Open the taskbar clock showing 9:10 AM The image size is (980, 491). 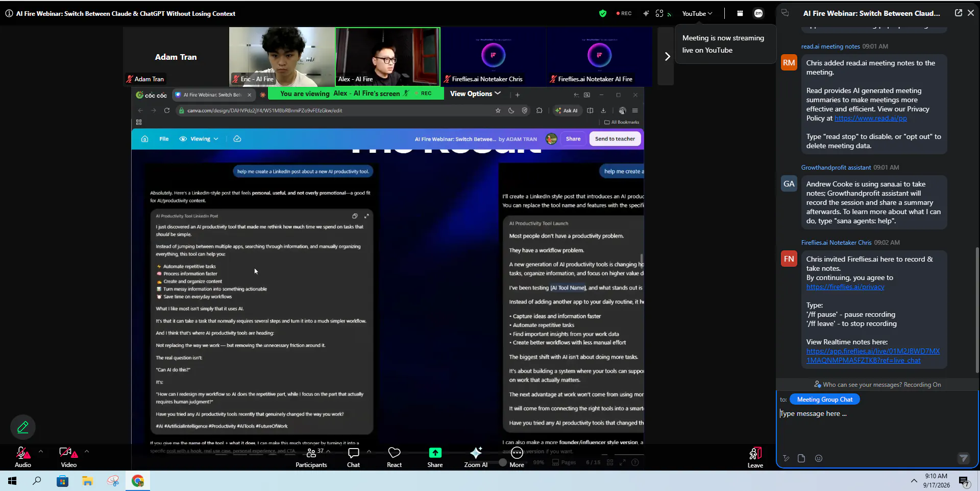936,481
